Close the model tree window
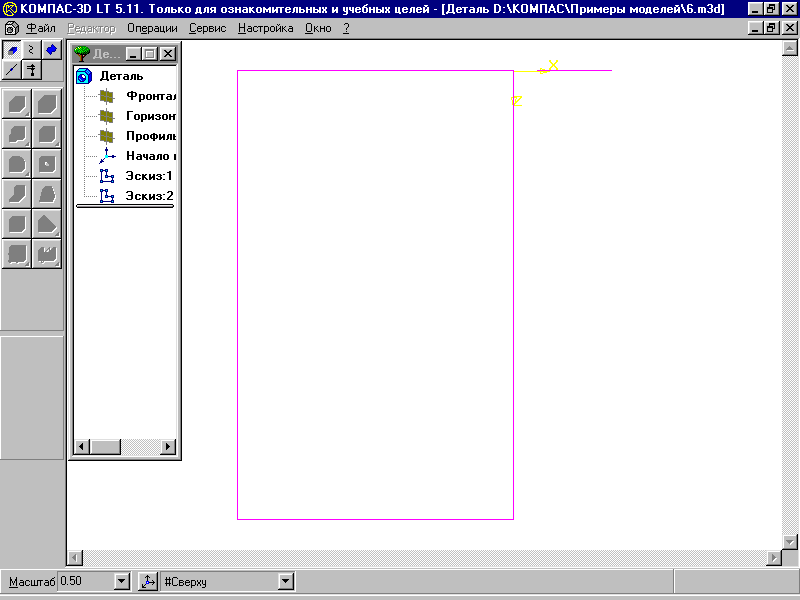Viewport: 800px width, 600px height. (x=168, y=54)
